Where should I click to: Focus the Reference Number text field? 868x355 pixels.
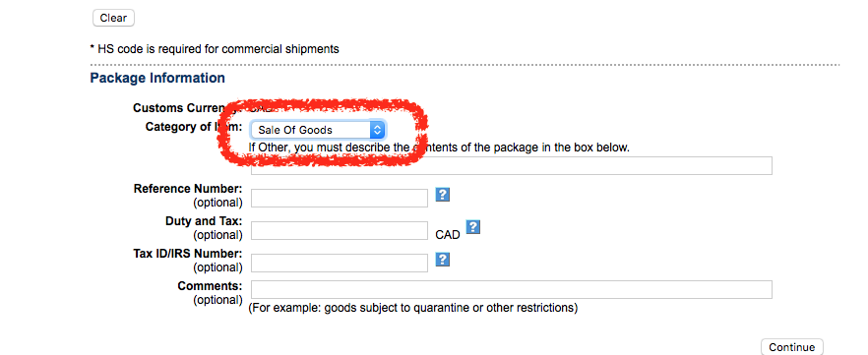coord(340,198)
